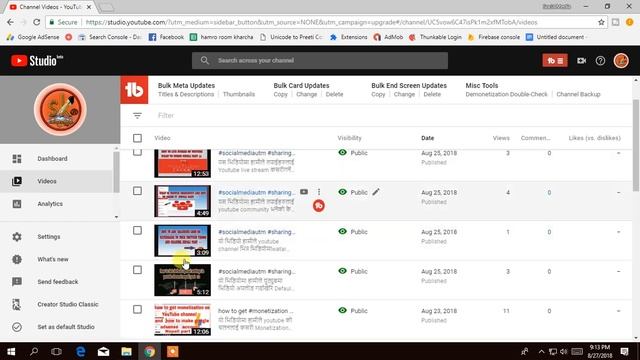Open Thumbnails bulk update

pos(239,94)
